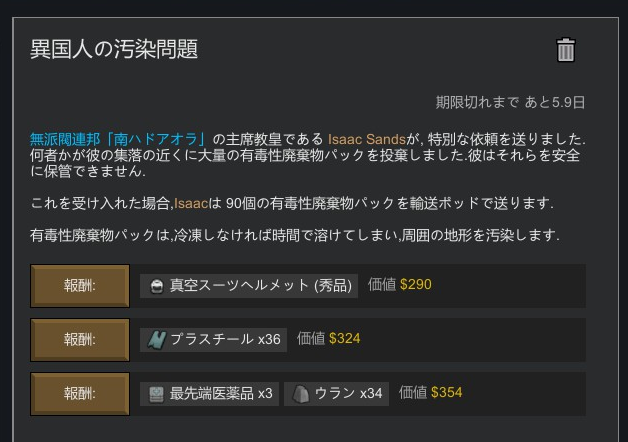
Task: Click the 価値 $354 value label
Action: 431,393
